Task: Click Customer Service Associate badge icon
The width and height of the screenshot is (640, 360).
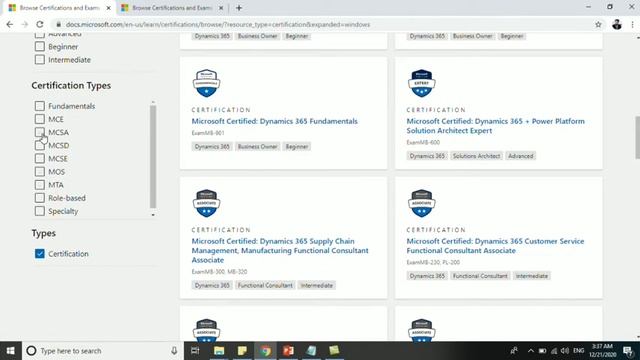Action: [422, 203]
